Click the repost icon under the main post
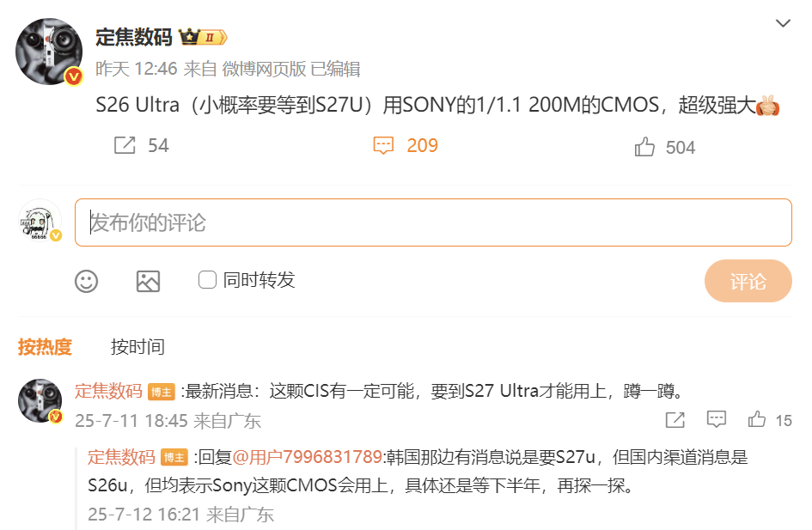812x530 pixels. [125, 145]
